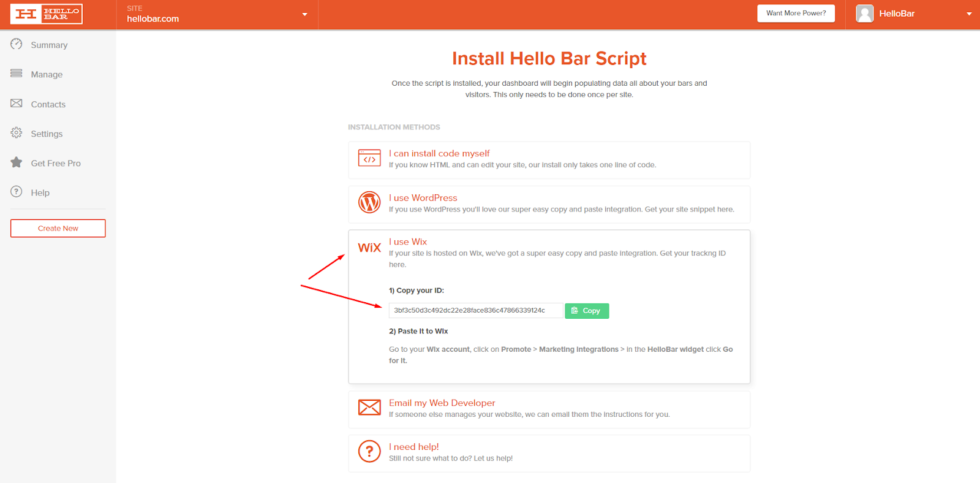Click Want More Power? button
Screen dimensions: 980x483
click(796, 13)
